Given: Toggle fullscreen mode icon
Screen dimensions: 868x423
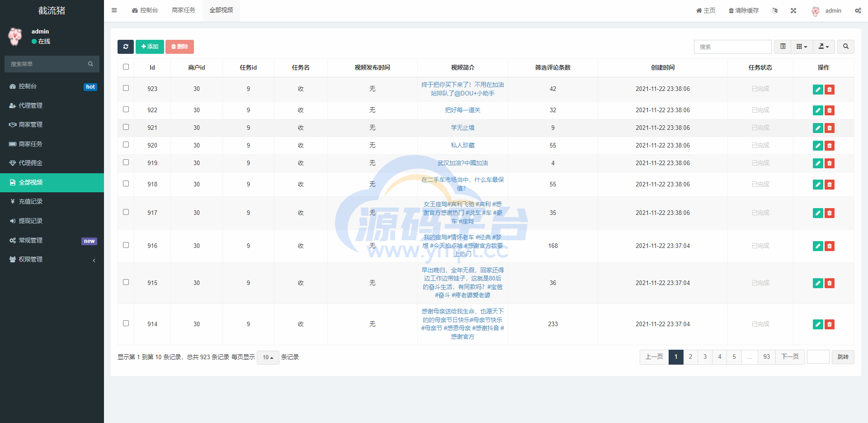Looking at the screenshot, I should (793, 10).
